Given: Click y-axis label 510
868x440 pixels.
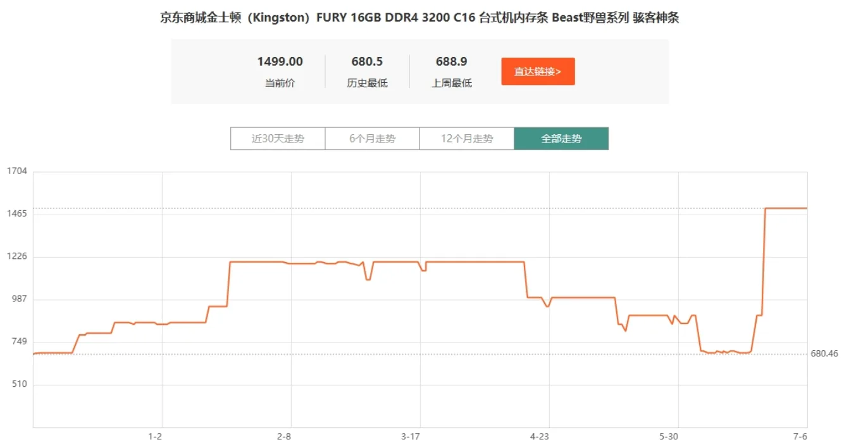Looking at the screenshot, I should point(19,384).
